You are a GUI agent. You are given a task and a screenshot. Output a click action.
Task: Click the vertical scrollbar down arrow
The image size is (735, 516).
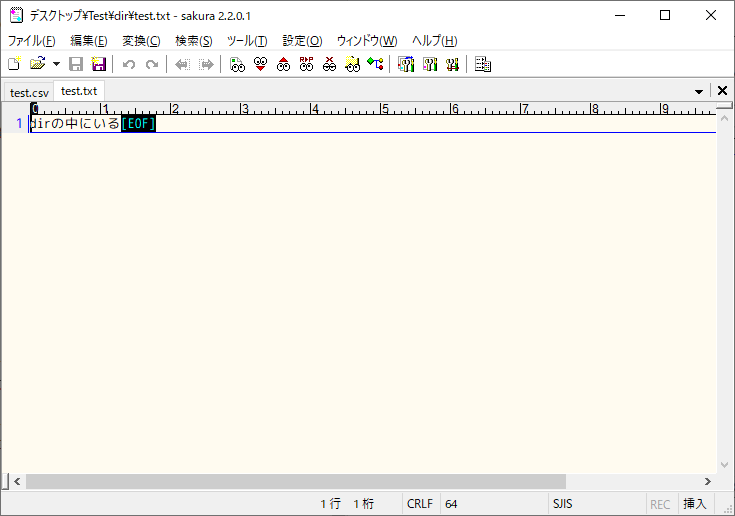point(724,465)
